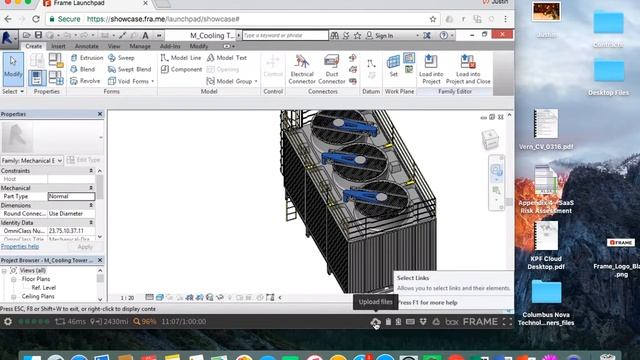Click Family Types icon in Properties panel
640x360 pixels.
click(x=56, y=78)
